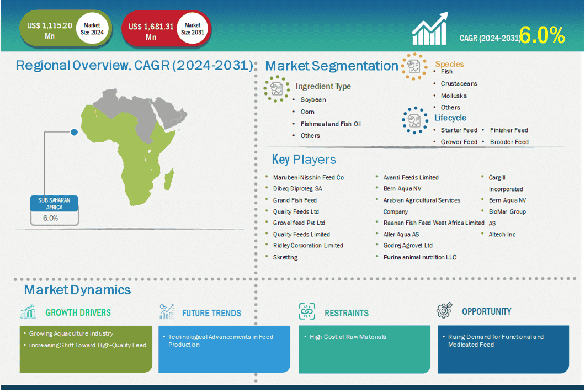Click High Cost of Raw Materials
This screenshot has width=585, height=392.
tap(348, 337)
